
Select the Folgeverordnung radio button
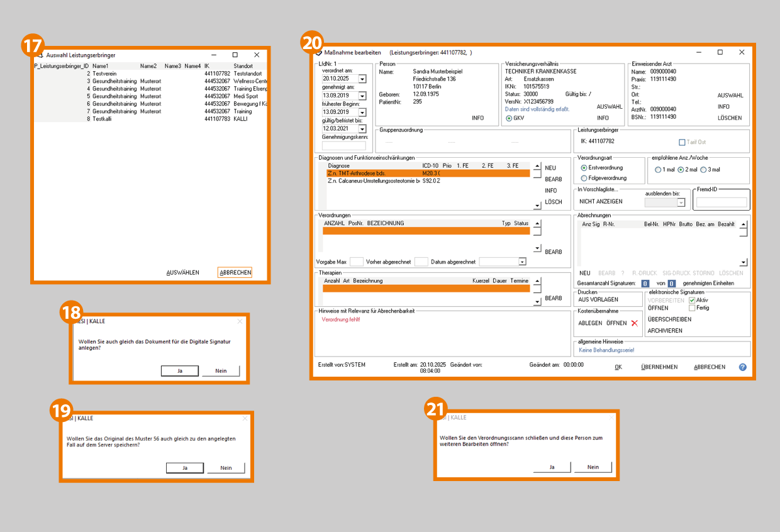584,179
